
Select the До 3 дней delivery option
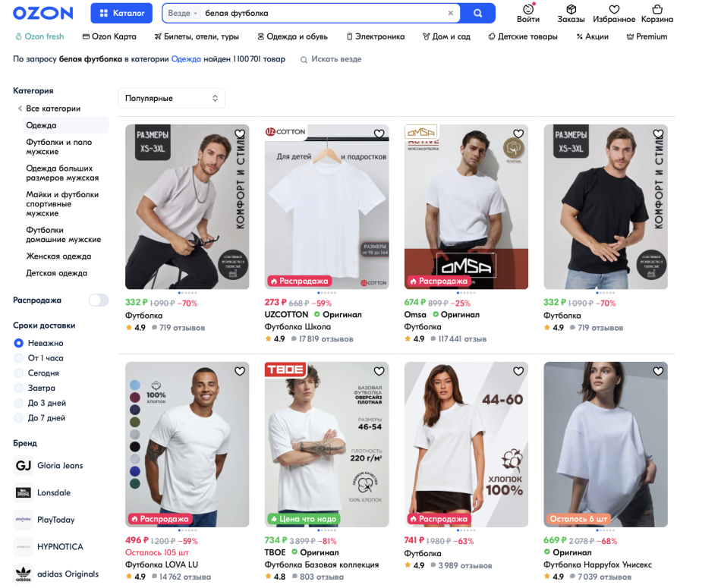pyautogui.click(x=18, y=403)
